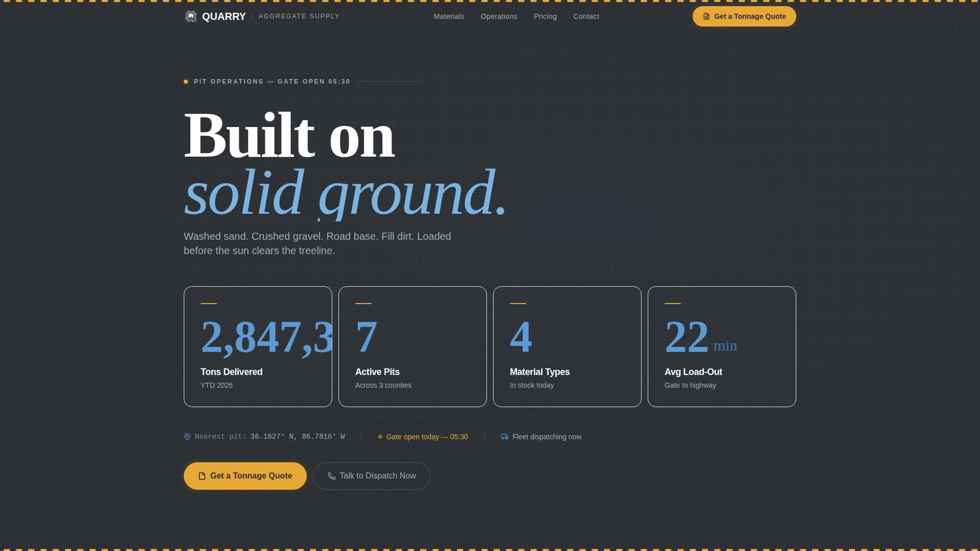Click the document icon in hero quote button
980x551 pixels.
(202, 476)
